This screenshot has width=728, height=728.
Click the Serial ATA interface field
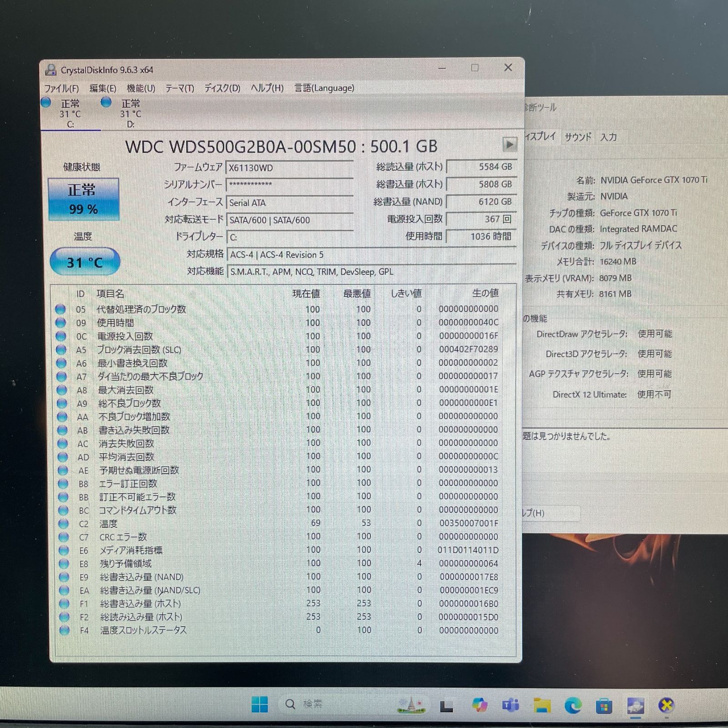[289, 203]
